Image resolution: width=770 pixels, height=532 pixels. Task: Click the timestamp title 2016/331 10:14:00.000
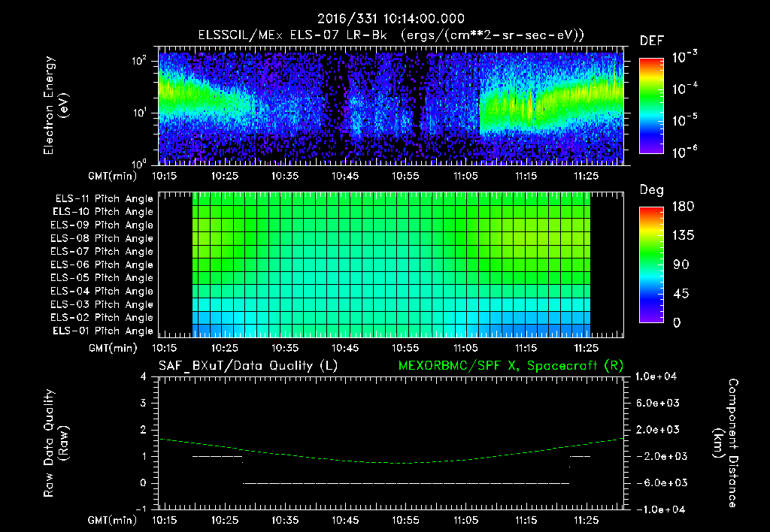pos(391,19)
